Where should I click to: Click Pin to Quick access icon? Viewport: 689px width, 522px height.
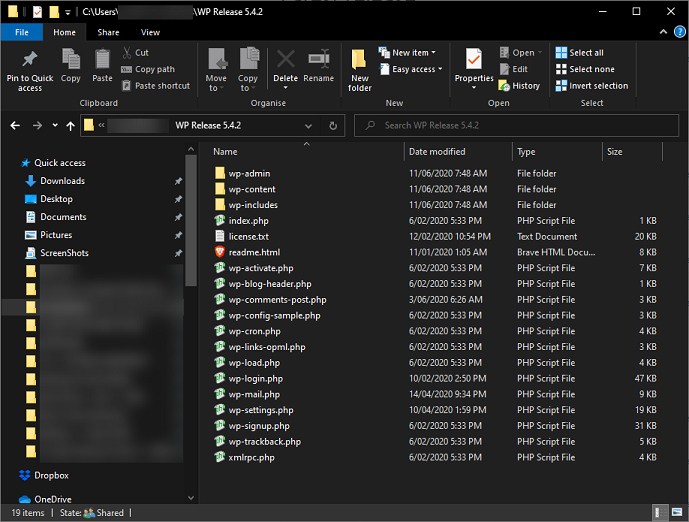[29, 59]
